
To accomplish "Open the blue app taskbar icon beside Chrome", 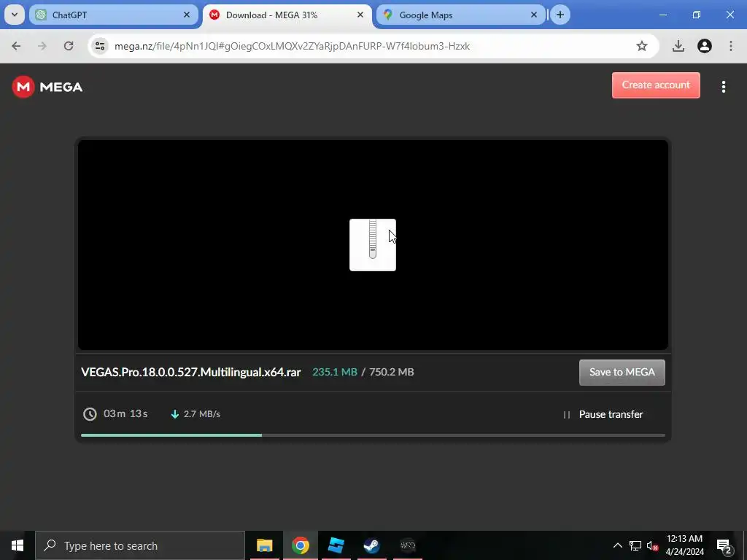I will [336, 545].
